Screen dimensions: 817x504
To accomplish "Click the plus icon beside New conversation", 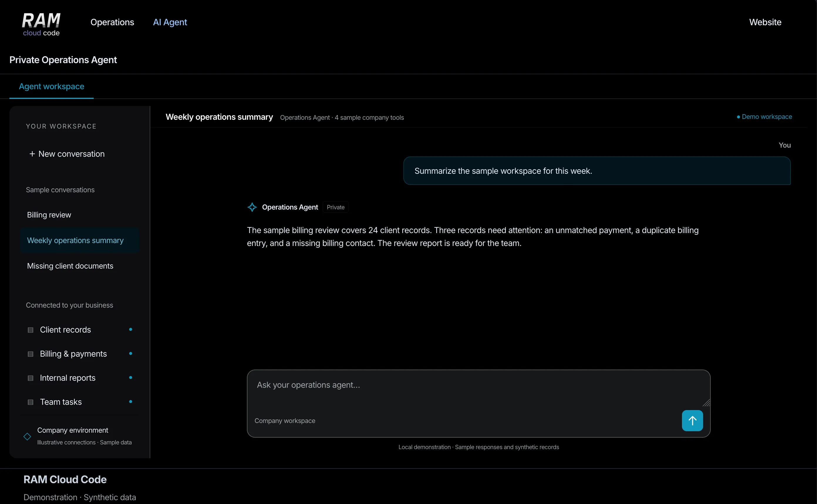I will [x=32, y=154].
